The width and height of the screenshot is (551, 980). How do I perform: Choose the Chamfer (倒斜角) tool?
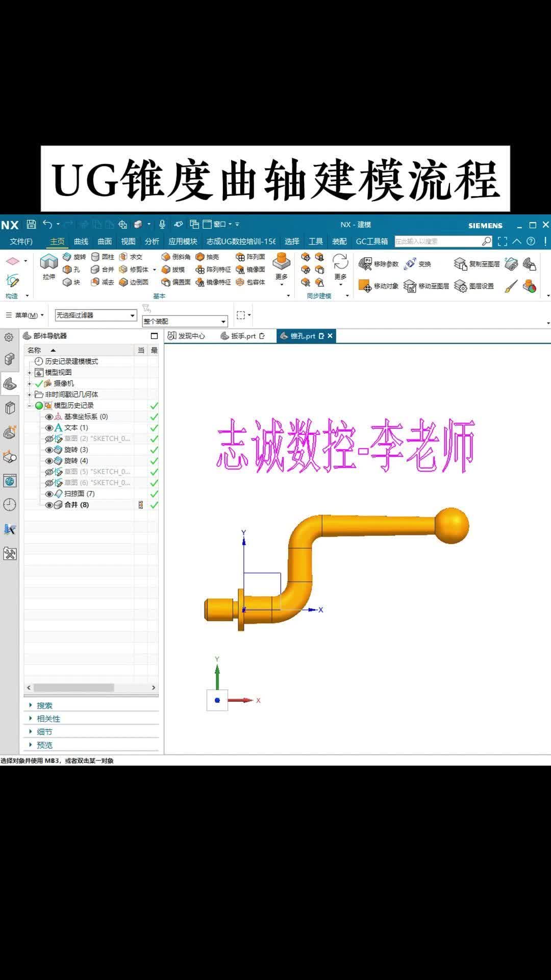click(x=176, y=257)
